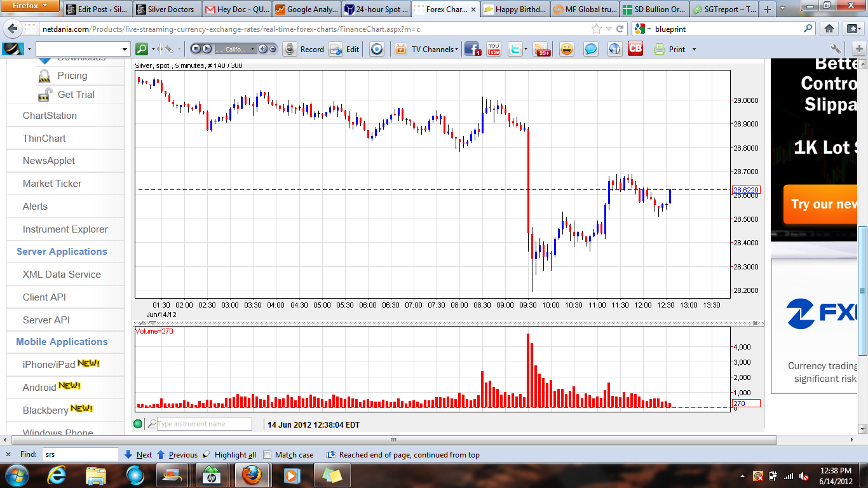Image resolution: width=868 pixels, height=488 pixels.
Task: Click the Record microphone icon
Action: (290, 49)
